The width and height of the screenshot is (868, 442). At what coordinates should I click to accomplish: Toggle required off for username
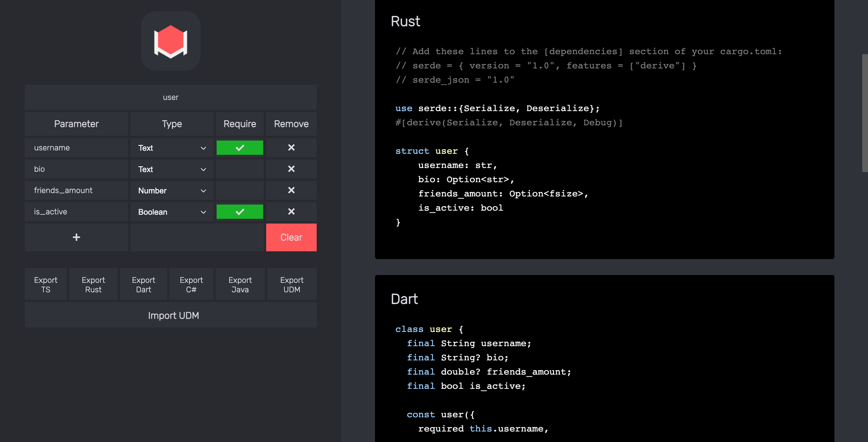click(x=240, y=148)
